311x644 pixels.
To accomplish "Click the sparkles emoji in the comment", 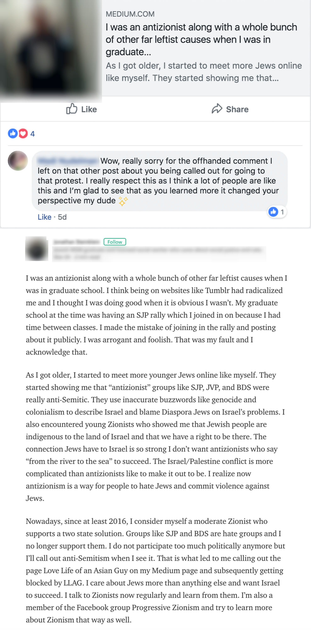I will [x=123, y=201].
